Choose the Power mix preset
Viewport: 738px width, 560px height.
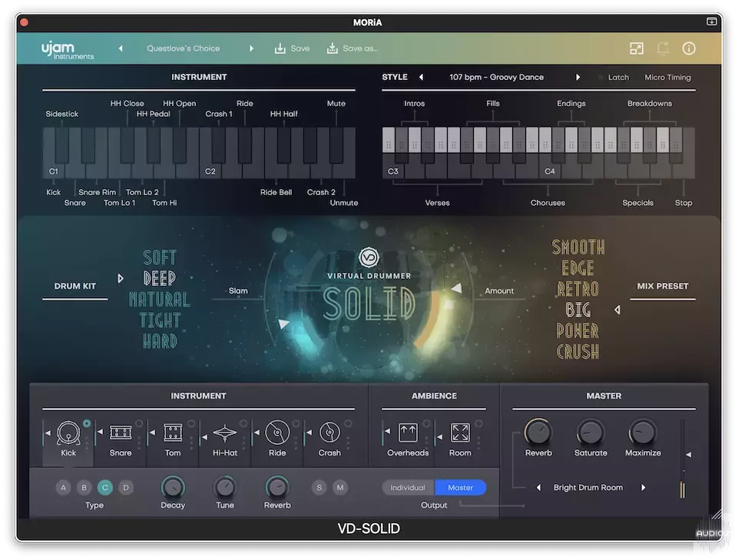pyautogui.click(x=578, y=330)
